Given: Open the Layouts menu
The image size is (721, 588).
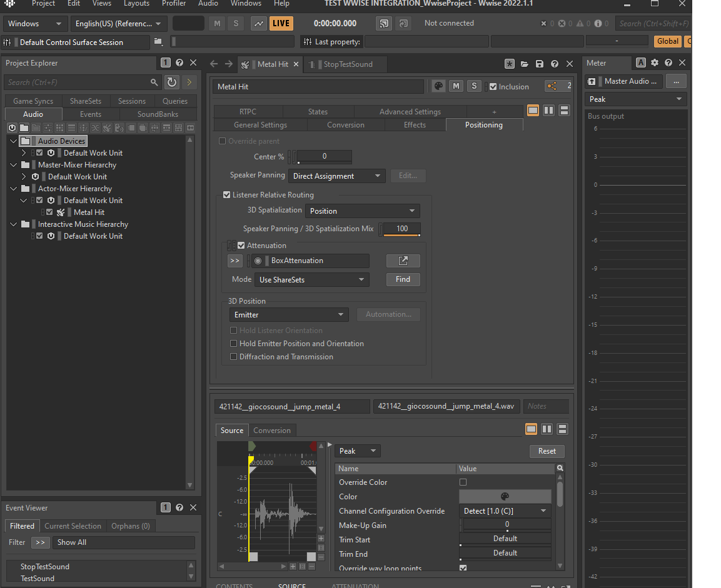Looking at the screenshot, I should tap(136, 4).
